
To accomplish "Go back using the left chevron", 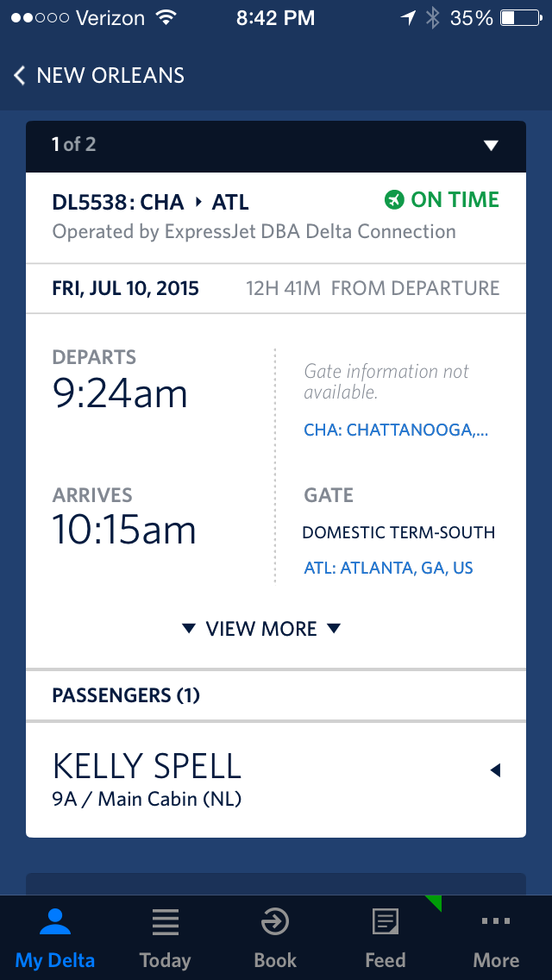I will tap(20, 75).
